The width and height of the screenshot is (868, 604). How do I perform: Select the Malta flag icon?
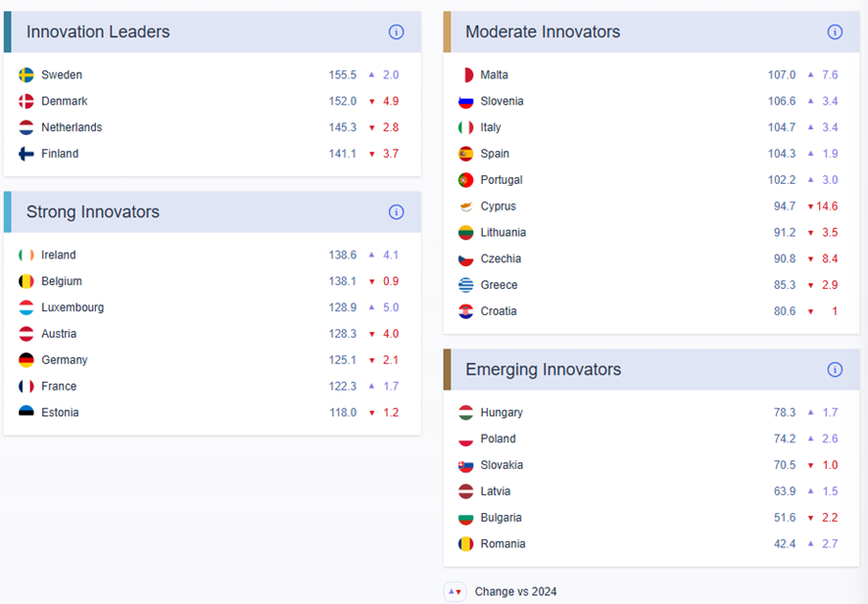pyautogui.click(x=466, y=75)
